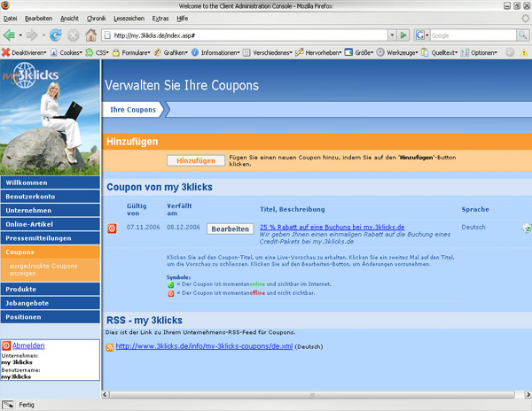This screenshot has height=411, width=532.
Task: Click the horizontal scrollbar left arrow
Action: click(106, 394)
